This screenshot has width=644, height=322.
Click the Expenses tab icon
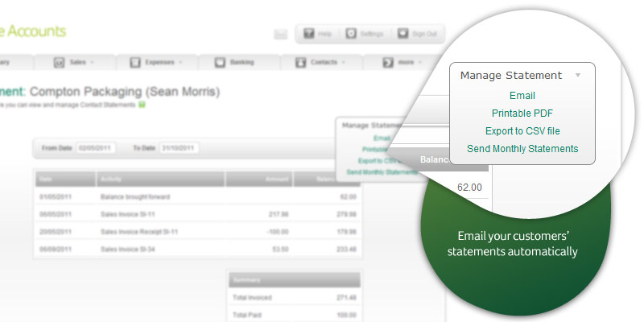click(x=134, y=63)
